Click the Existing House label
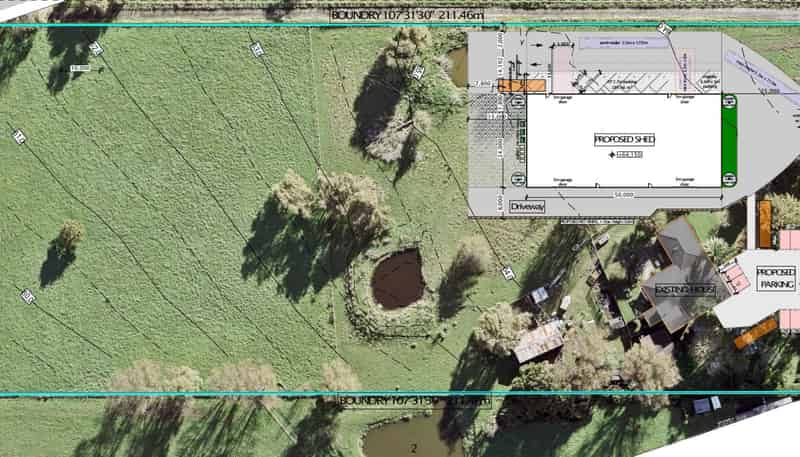 (686, 290)
